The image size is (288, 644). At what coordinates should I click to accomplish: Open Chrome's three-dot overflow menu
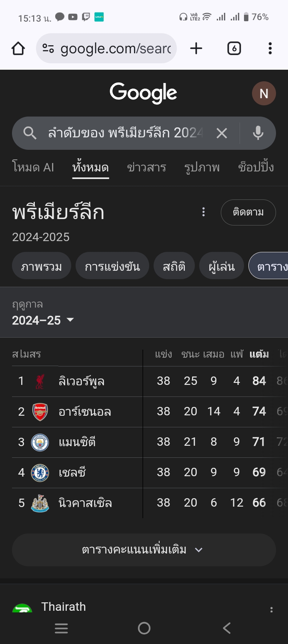[x=270, y=49]
